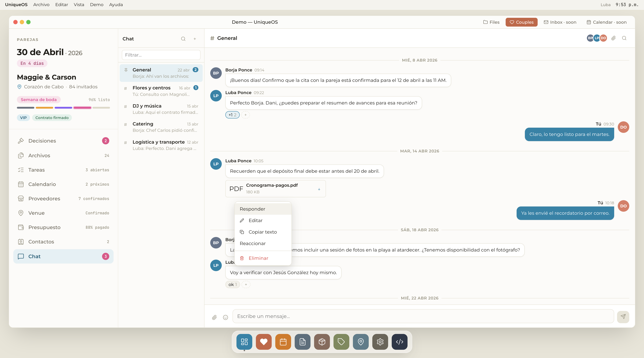
Task: Open orange calendar app in dock
Action: point(283,342)
